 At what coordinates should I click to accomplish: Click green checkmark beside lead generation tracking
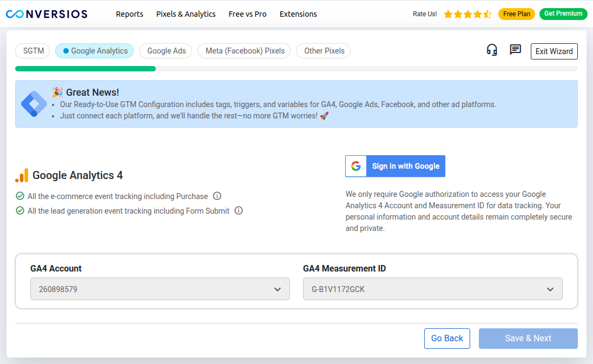[x=20, y=210]
